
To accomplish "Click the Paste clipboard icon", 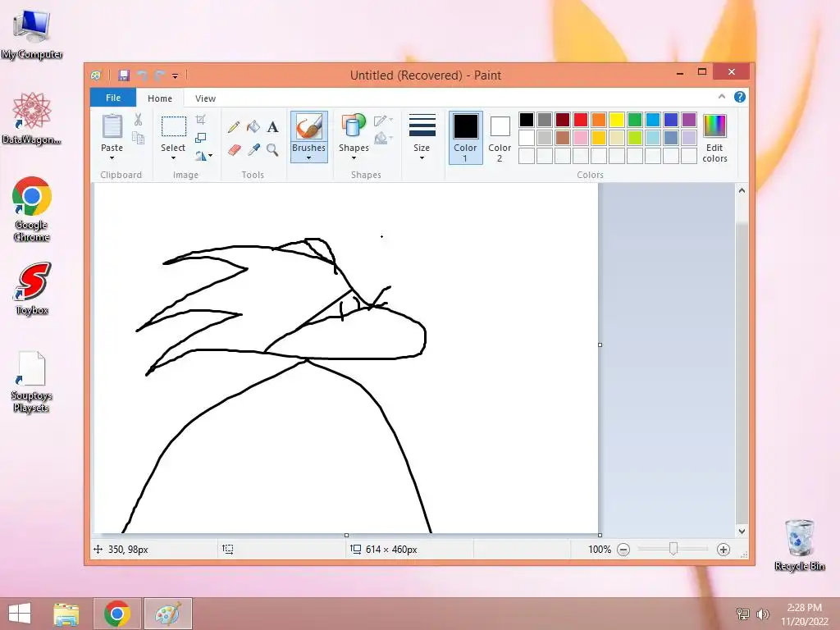I will [x=112, y=127].
